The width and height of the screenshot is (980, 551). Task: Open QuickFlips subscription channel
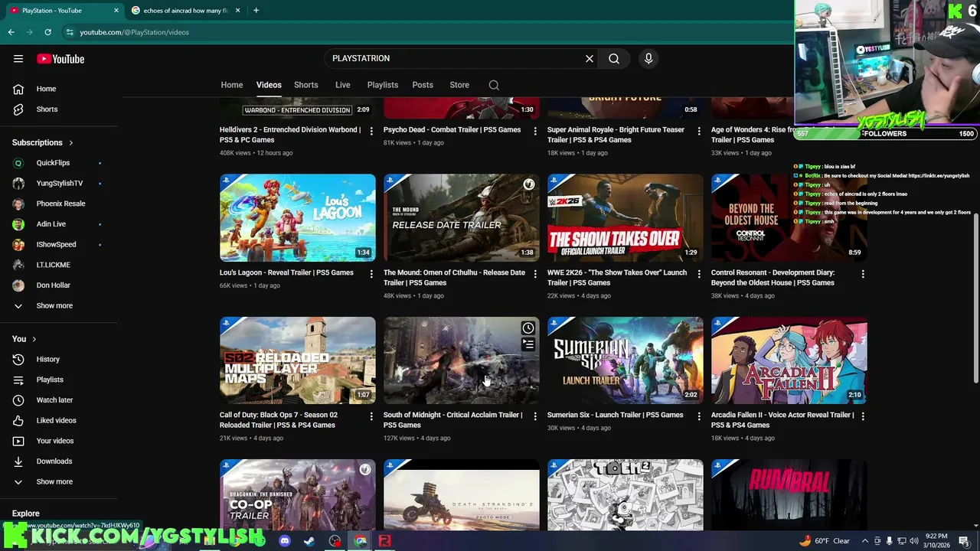pos(60,163)
